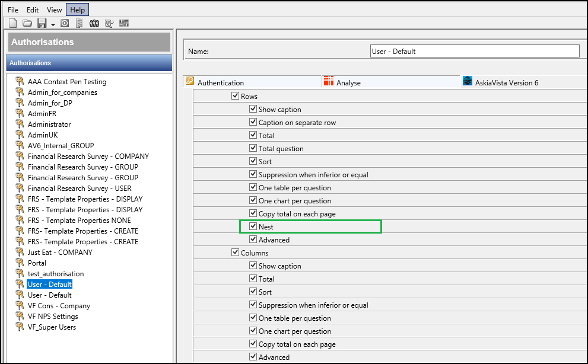Image resolution: width=588 pixels, height=364 pixels.
Task: Toggle Copy total on each page under Columns
Action: (x=253, y=344)
